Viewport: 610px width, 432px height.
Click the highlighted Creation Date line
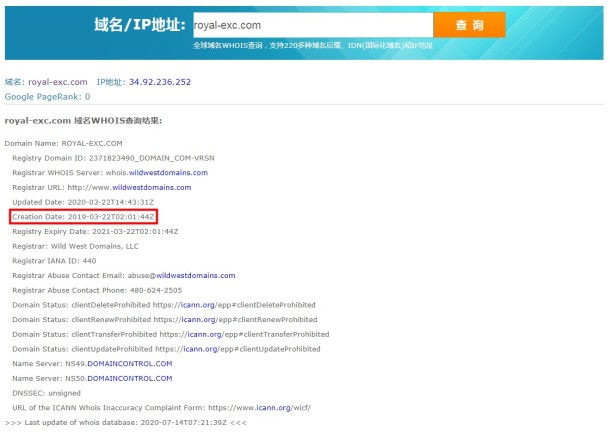(x=83, y=217)
